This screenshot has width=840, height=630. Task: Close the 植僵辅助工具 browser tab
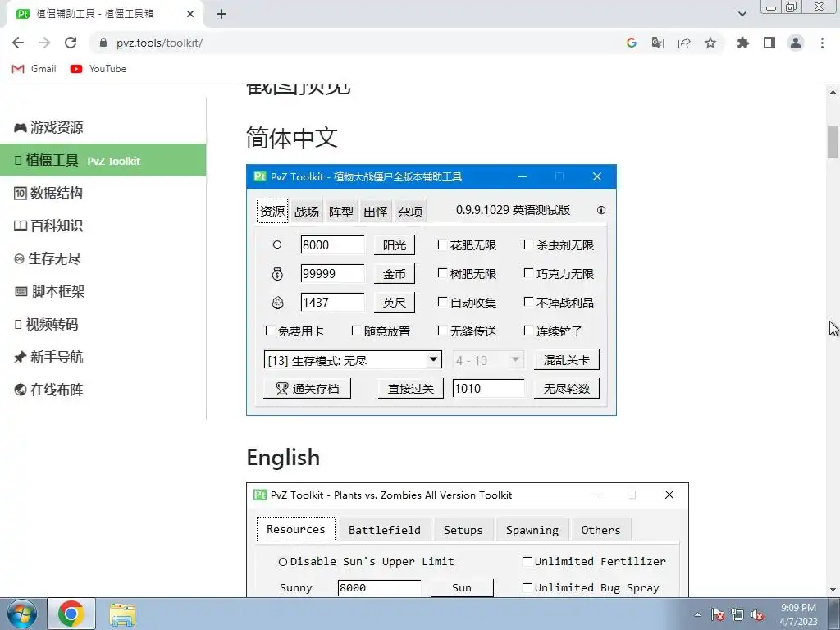[190, 14]
